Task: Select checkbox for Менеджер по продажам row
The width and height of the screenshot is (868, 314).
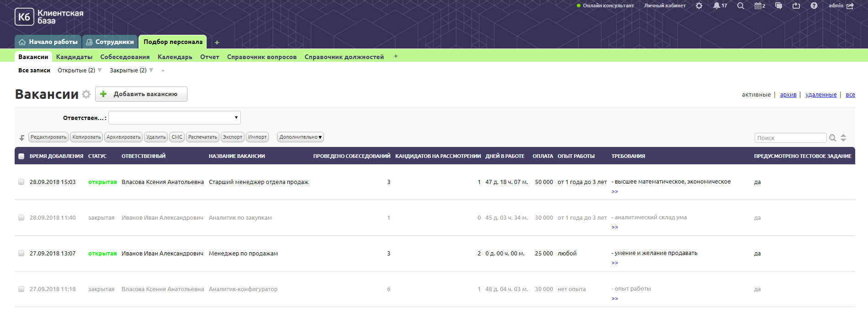Action: tap(21, 254)
